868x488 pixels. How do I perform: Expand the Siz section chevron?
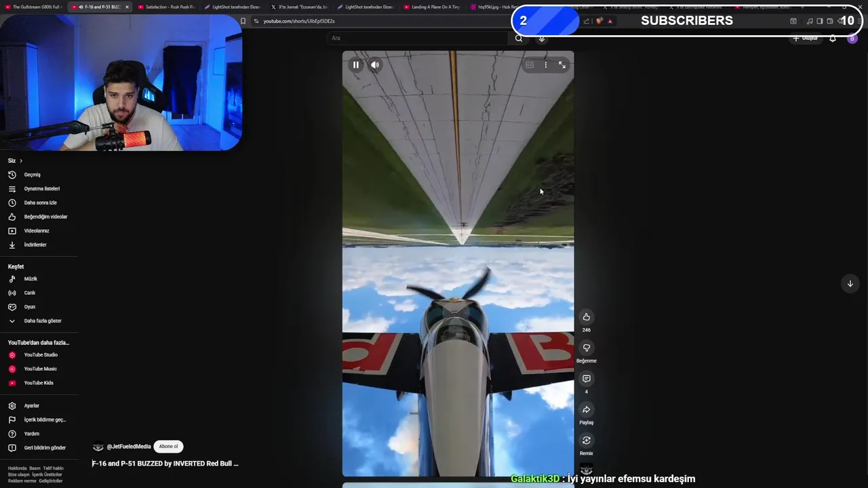click(x=21, y=161)
